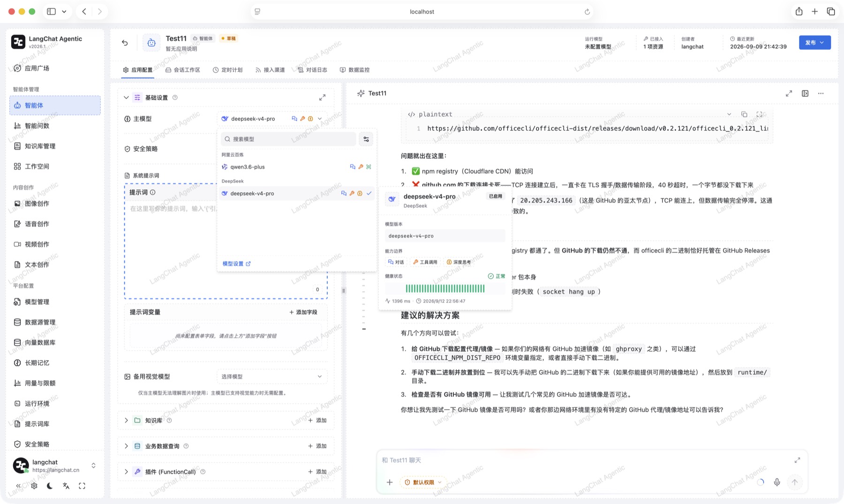The image size is (844, 504).
Task: Open the 模型设置 link
Action: point(237,263)
